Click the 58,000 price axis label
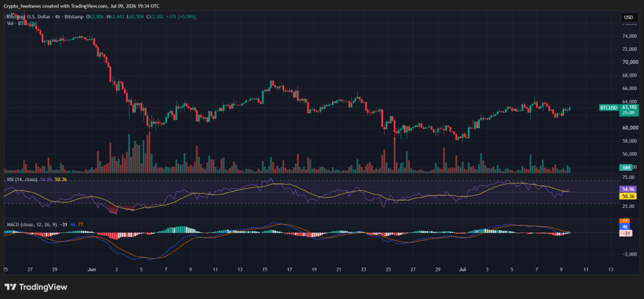This screenshot has width=644, height=299. (630, 141)
